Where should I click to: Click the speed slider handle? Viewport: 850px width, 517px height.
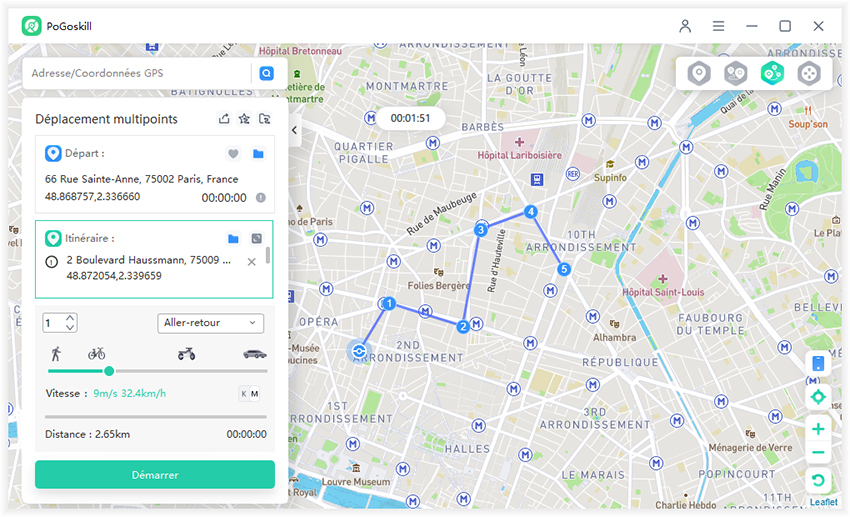click(x=109, y=371)
